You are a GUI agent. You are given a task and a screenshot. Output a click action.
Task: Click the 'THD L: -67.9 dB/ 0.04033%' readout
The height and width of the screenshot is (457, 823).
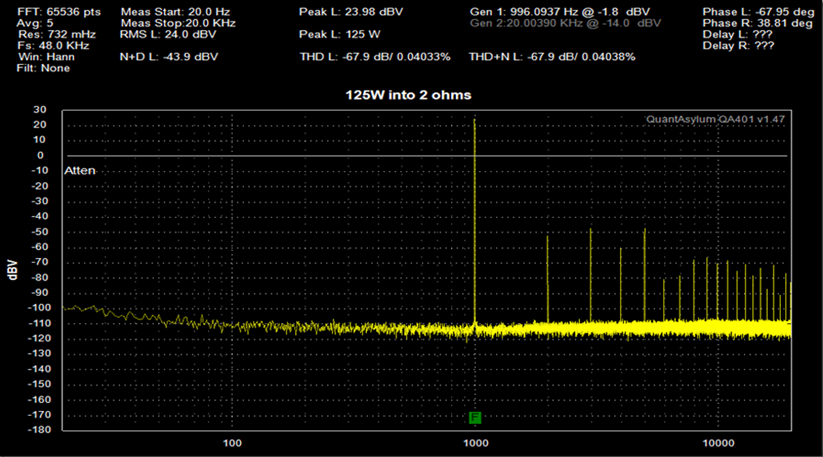375,57
